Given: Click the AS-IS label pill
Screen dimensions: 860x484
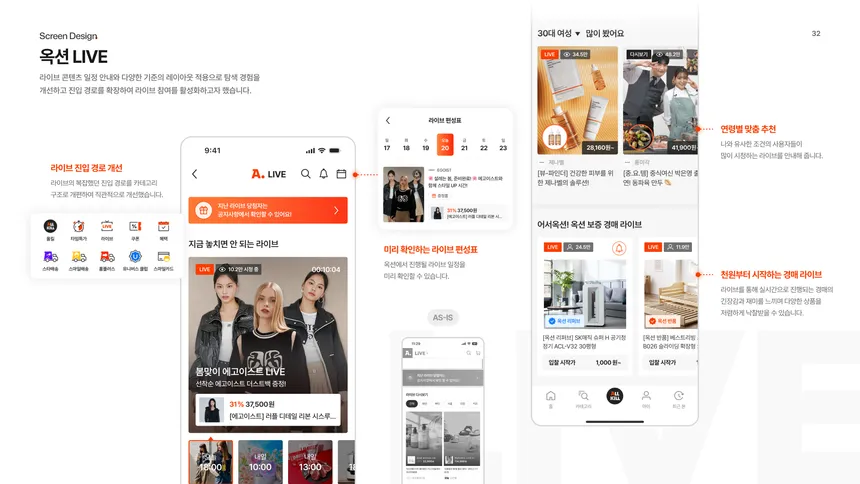Looking at the screenshot, I should point(443,318).
